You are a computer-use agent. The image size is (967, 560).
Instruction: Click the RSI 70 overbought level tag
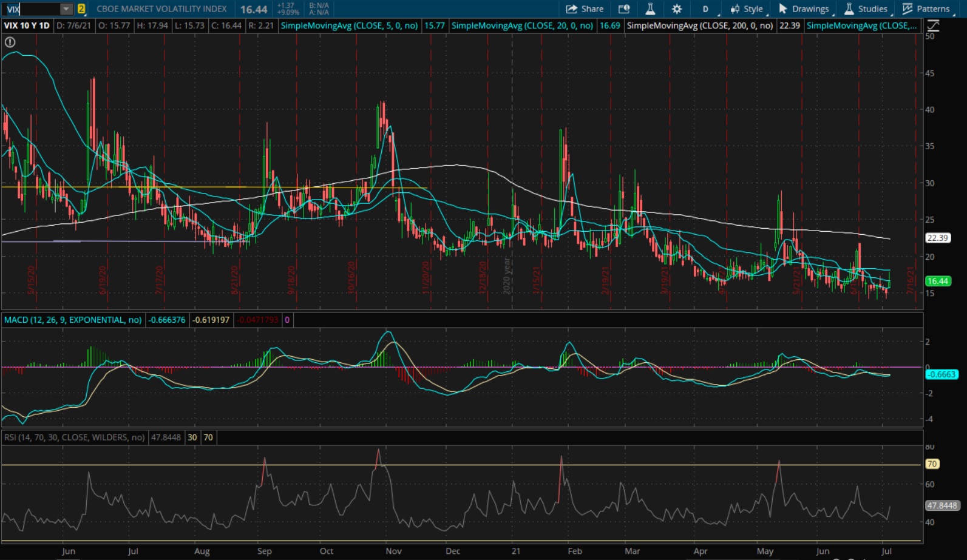pos(932,464)
